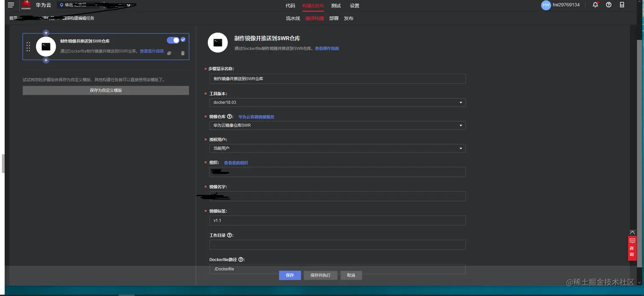Click the Dockerfile路径 input field
This screenshot has width=644, height=296.
(x=337, y=269)
